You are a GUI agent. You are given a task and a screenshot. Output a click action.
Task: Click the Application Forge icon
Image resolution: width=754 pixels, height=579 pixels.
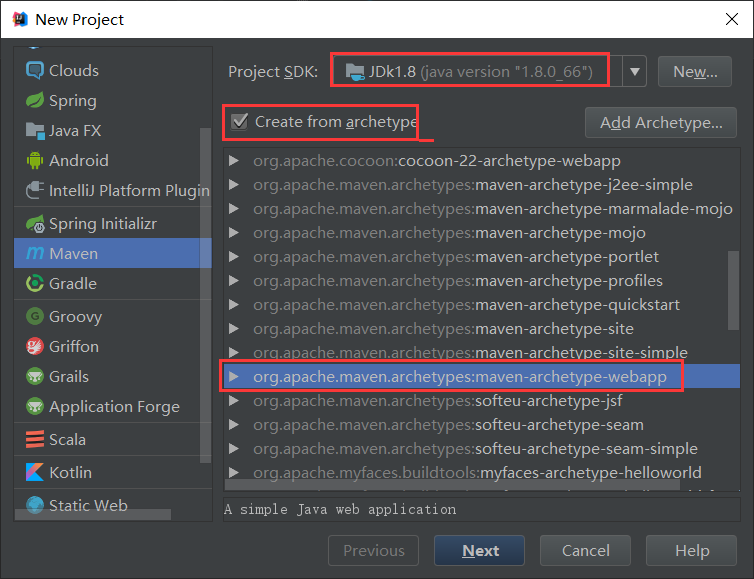35,406
